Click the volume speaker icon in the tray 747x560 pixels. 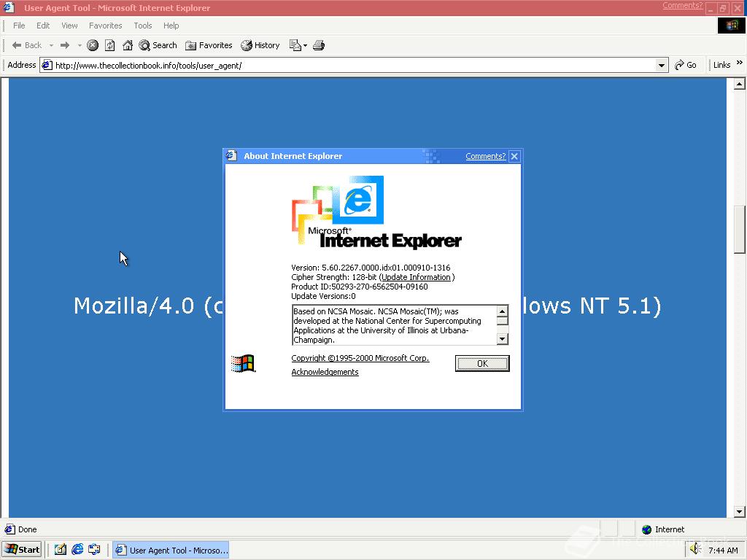pos(695,548)
